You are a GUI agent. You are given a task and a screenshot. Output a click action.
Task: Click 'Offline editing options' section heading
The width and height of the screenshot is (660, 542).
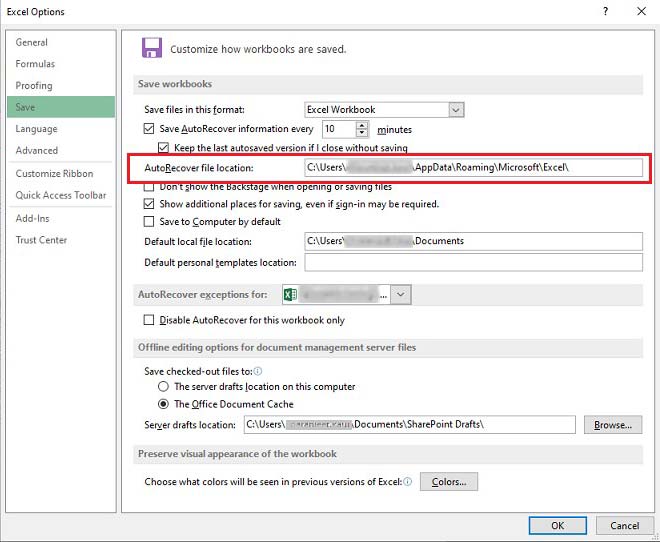point(277,348)
